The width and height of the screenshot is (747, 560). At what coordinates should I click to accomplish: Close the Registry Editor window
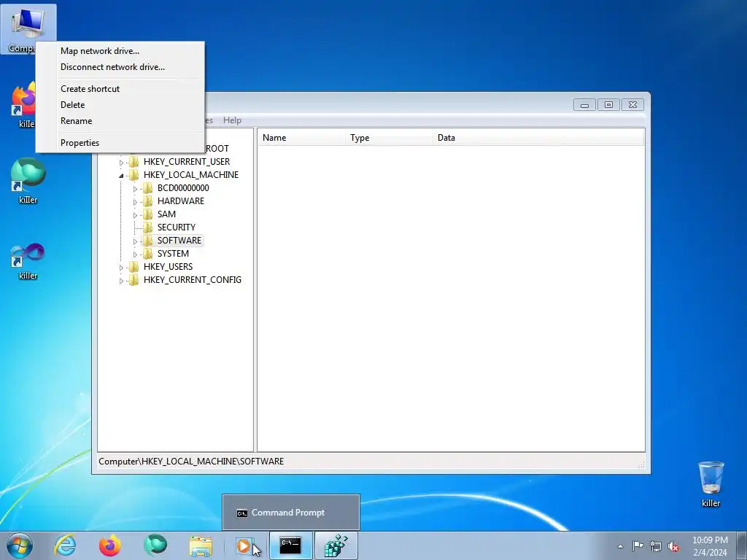pos(632,105)
